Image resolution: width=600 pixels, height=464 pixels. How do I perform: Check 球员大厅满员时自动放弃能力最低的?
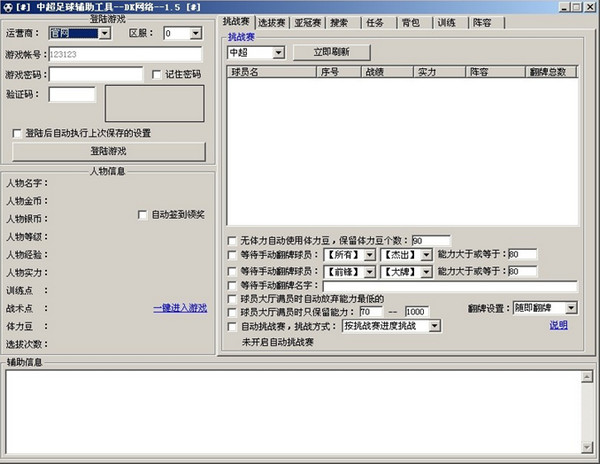tap(232, 299)
